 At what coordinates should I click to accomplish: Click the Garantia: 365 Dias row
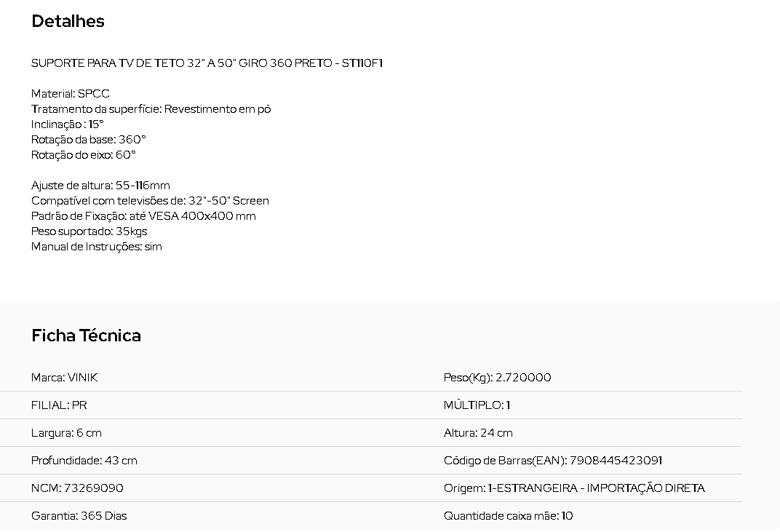(79, 516)
